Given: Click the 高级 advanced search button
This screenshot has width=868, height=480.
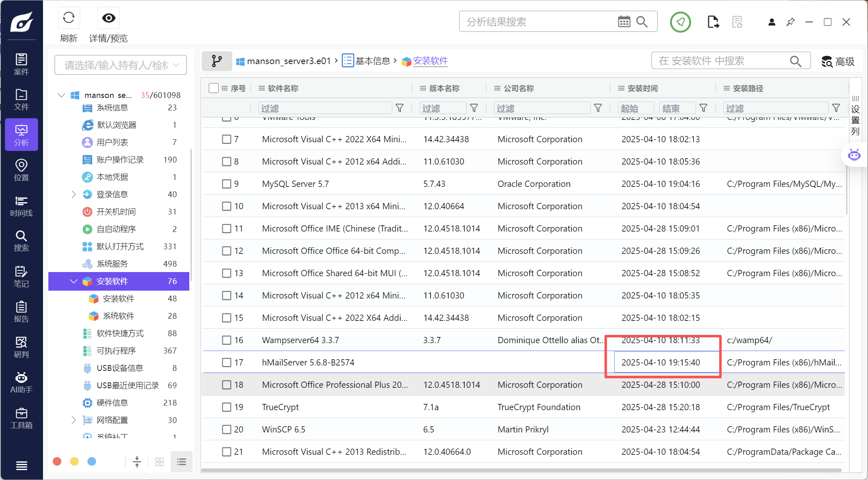Looking at the screenshot, I should [x=838, y=62].
